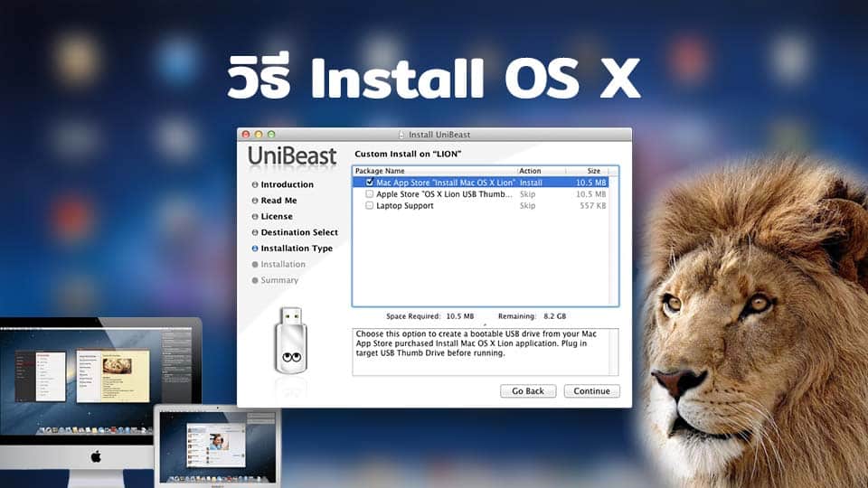Click the Size column header
868x488 pixels.
[593, 171]
